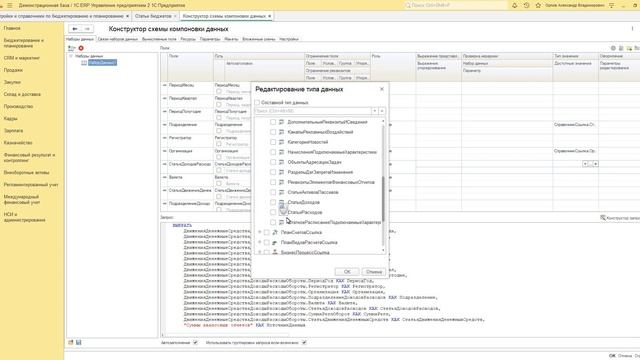This screenshot has height=360, width=640.
Task: Click the save diskette icon at bottom left
Action: 79,342
